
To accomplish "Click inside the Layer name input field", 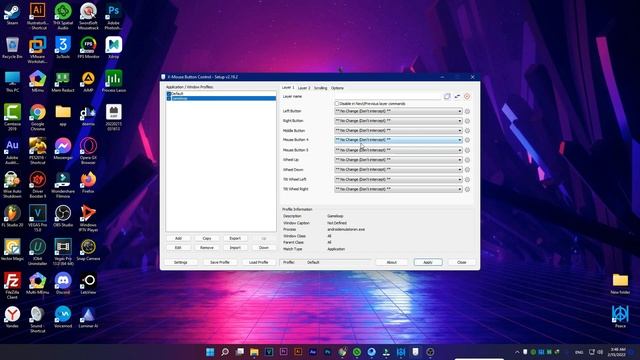I will 388,96.
